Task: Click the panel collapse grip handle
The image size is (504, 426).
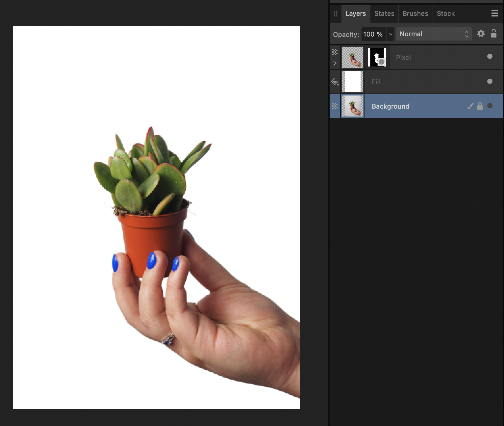Action: point(336,14)
